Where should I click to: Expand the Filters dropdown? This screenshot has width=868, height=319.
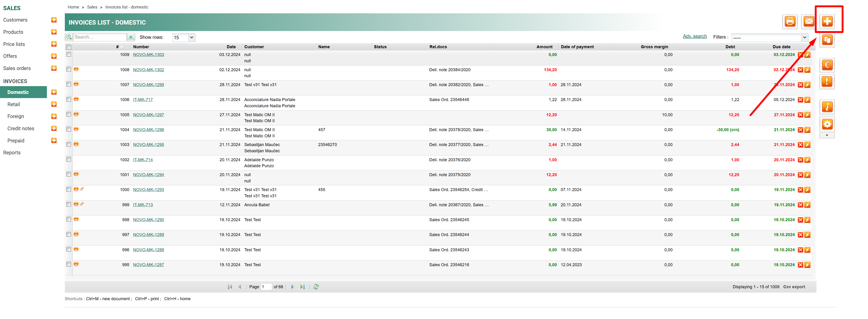click(x=805, y=37)
